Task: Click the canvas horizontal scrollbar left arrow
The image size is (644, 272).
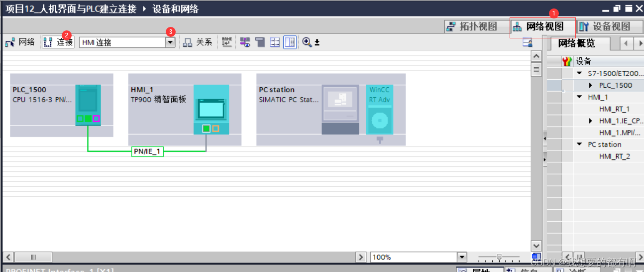Action: tap(8, 257)
